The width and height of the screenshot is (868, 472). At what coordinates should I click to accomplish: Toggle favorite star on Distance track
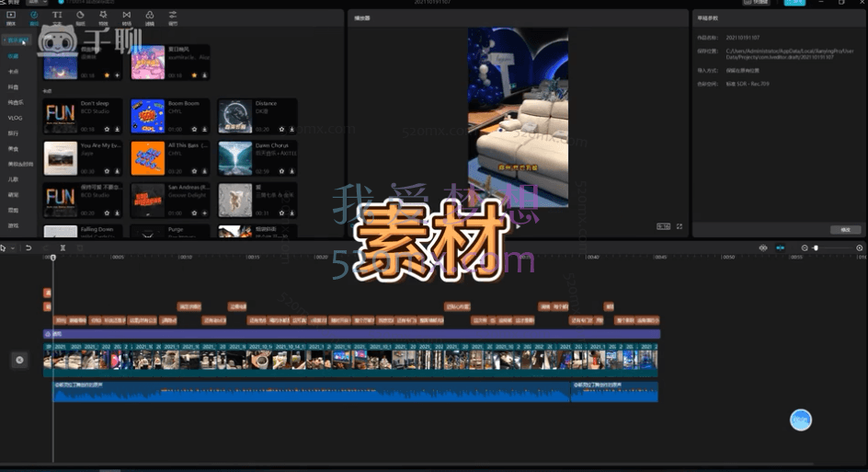[280, 130]
